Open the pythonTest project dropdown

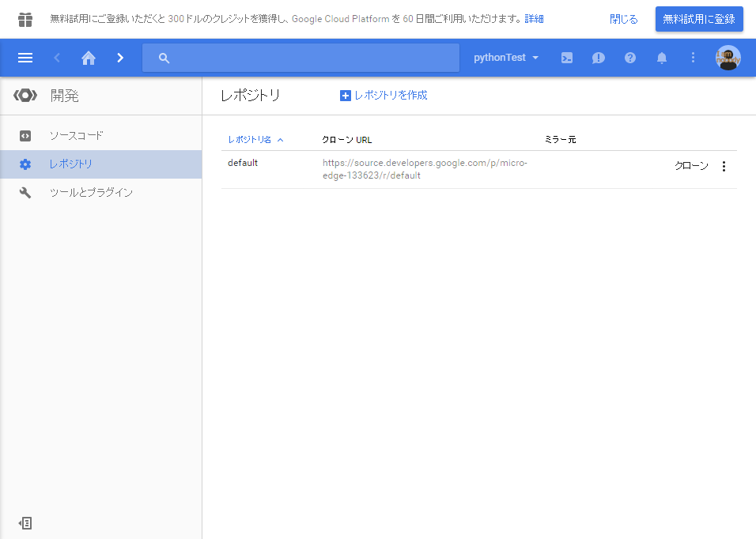(x=506, y=57)
